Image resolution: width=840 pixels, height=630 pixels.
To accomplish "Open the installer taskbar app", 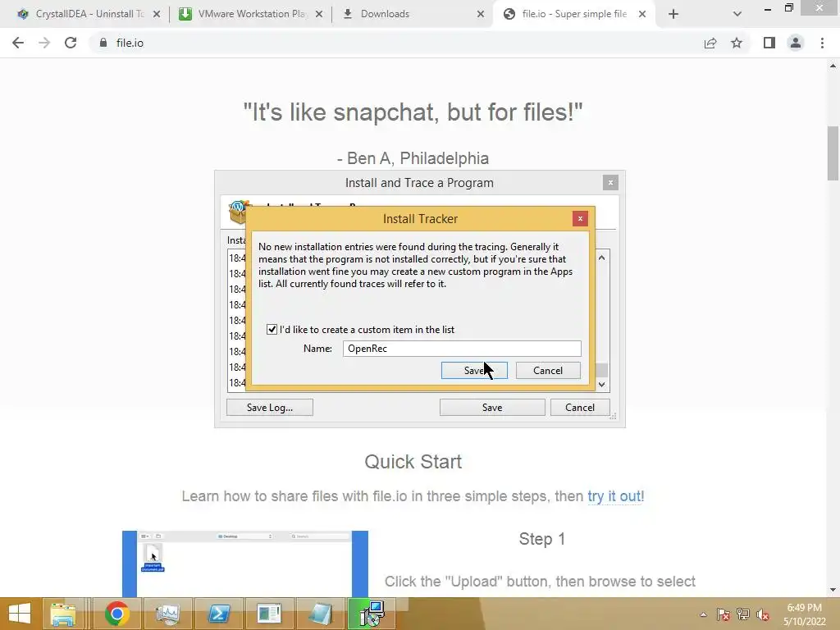I will (372, 614).
